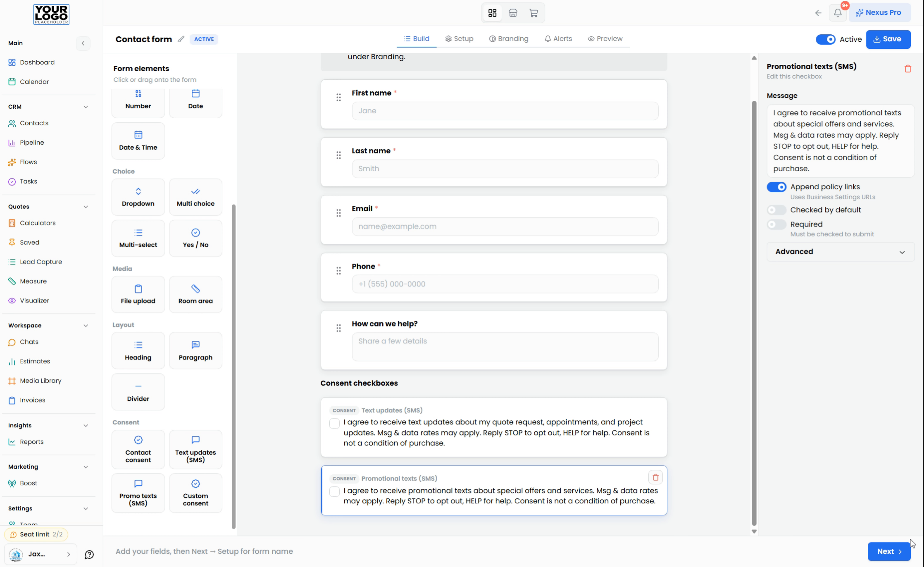The width and height of the screenshot is (924, 567).
Task: Click the grid apps icon in top bar
Action: click(492, 13)
